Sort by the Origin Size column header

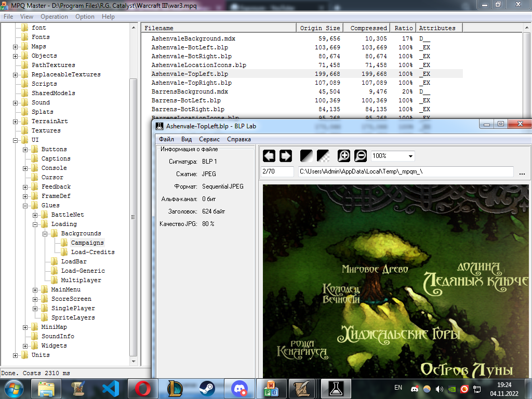[x=320, y=28]
